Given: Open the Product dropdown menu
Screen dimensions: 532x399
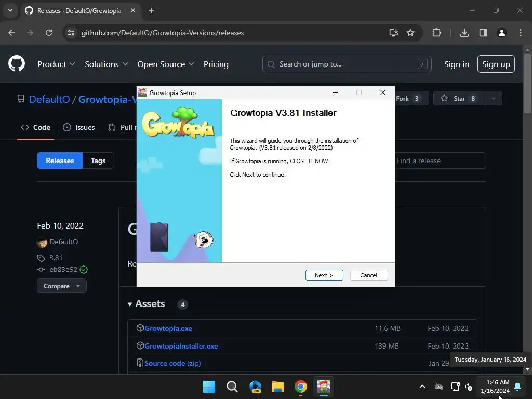Looking at the screenshot, I should [x=56, y=64].
